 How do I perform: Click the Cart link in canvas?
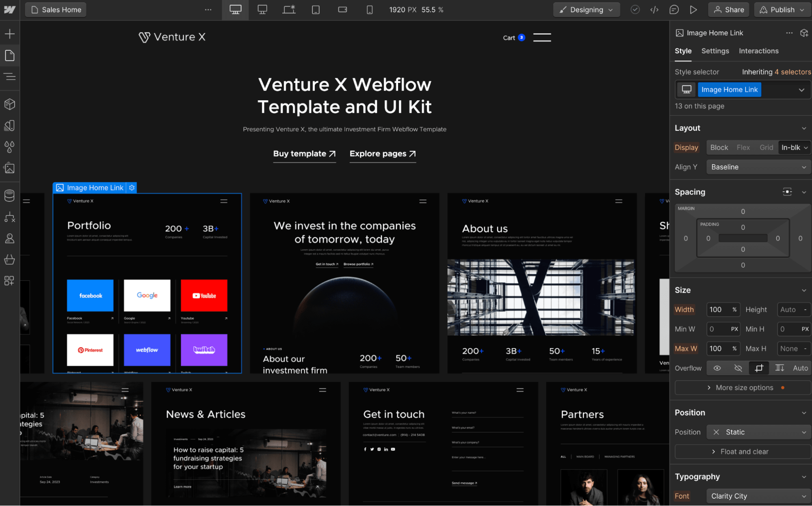[514, 38]
